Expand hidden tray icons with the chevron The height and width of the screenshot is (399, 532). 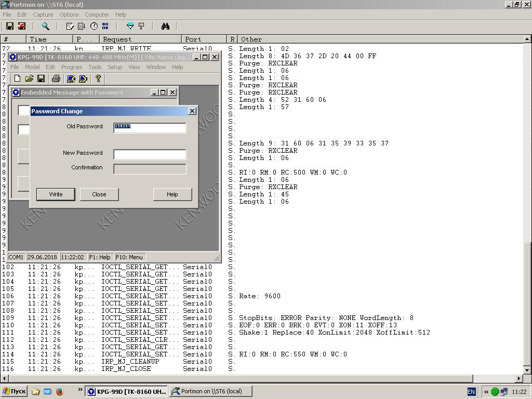tap(486, 392)
